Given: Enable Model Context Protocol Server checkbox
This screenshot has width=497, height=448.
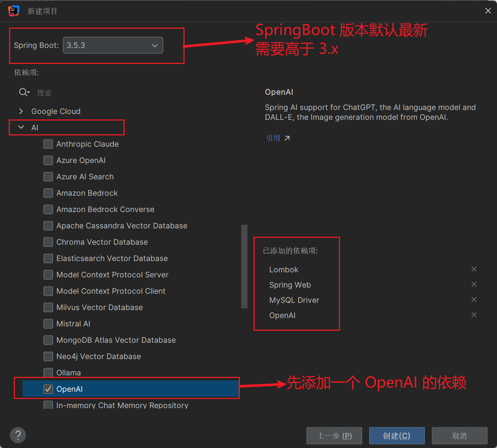Looking at the screenshot, I should click(x=48, y=275).
